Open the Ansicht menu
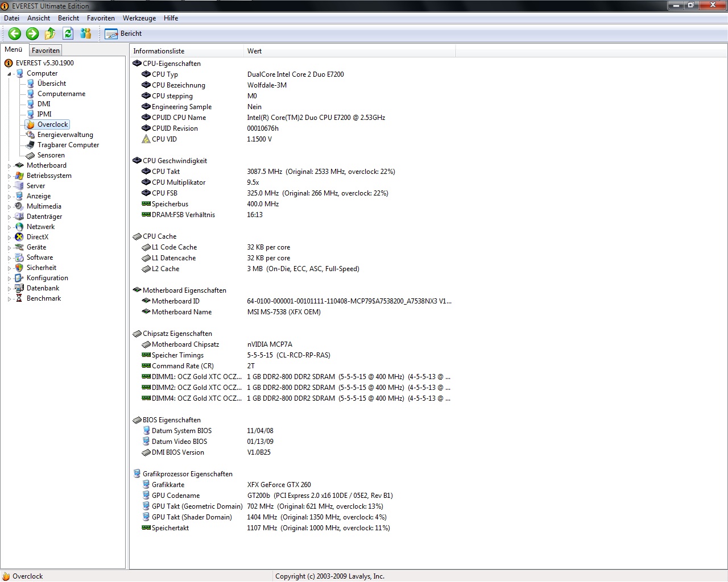Screen dimensions: 728x582 point(39,18)
